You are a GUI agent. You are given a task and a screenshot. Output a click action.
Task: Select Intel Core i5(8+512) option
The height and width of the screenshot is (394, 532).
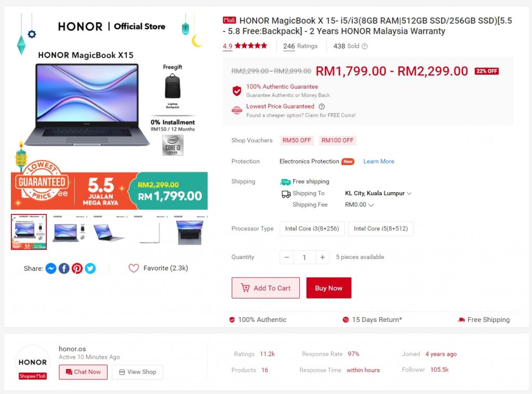(381, 228)
